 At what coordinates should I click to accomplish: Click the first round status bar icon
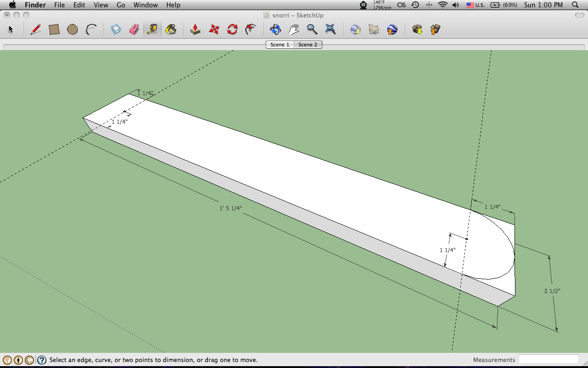7,360
